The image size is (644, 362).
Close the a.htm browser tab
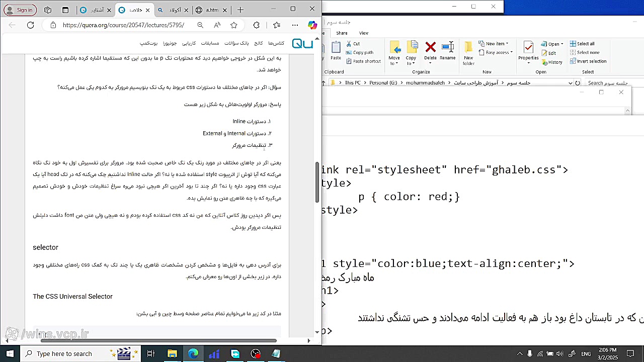click(x=225, y=10)
